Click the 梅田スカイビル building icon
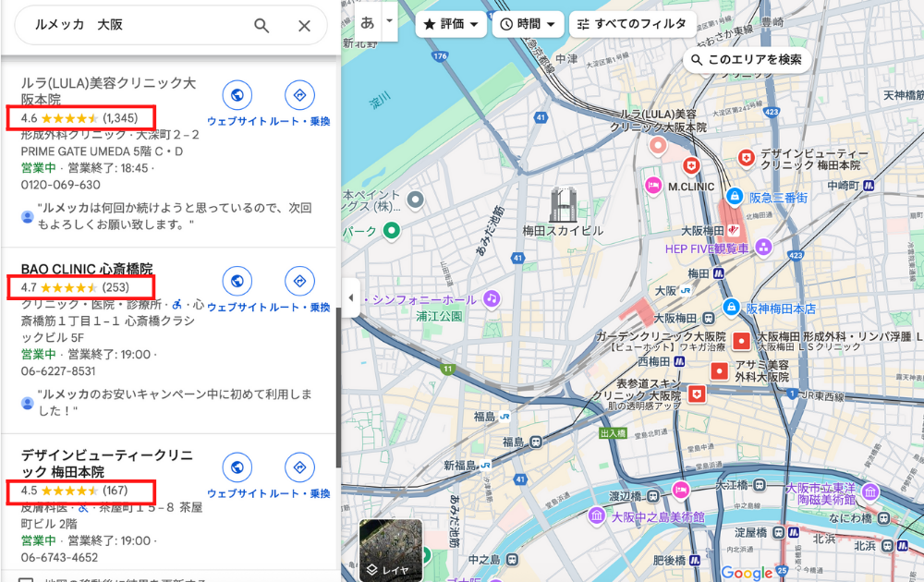Viewport: 924px width, 582px height. coord(563,204)
